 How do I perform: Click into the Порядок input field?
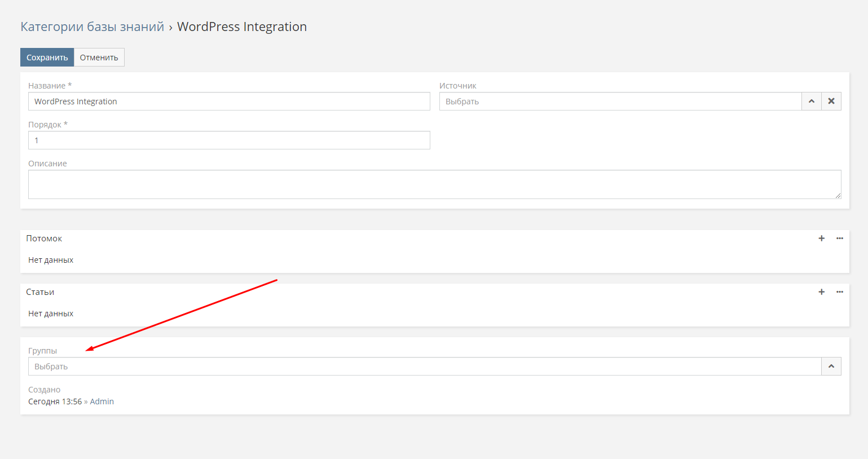[x=229, y=140]
